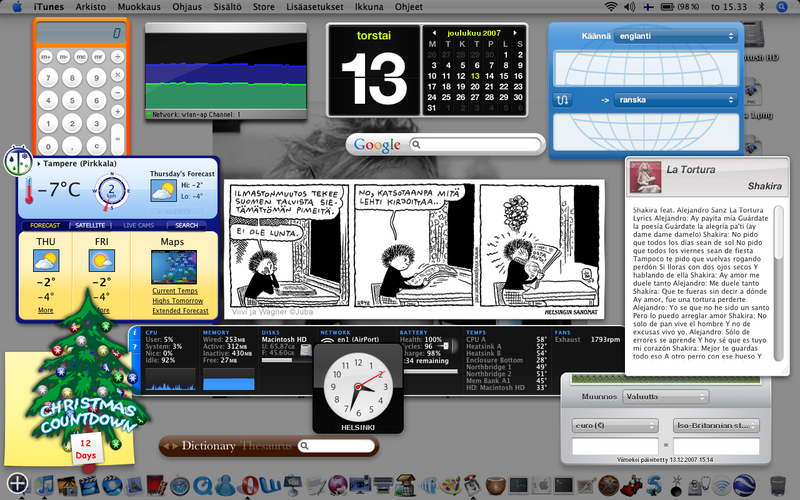Click the Wi-Fi icon in the menu bar

(x=611, y=7)
